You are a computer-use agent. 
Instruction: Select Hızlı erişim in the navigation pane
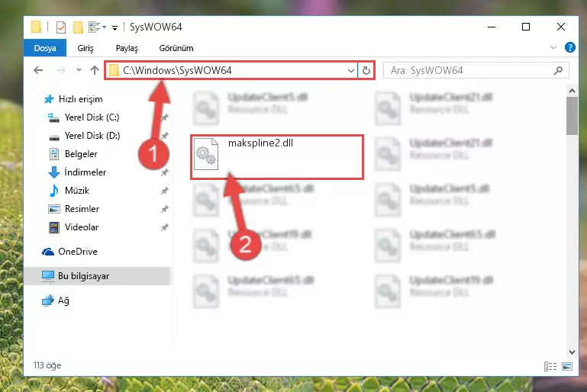(80, 99)
